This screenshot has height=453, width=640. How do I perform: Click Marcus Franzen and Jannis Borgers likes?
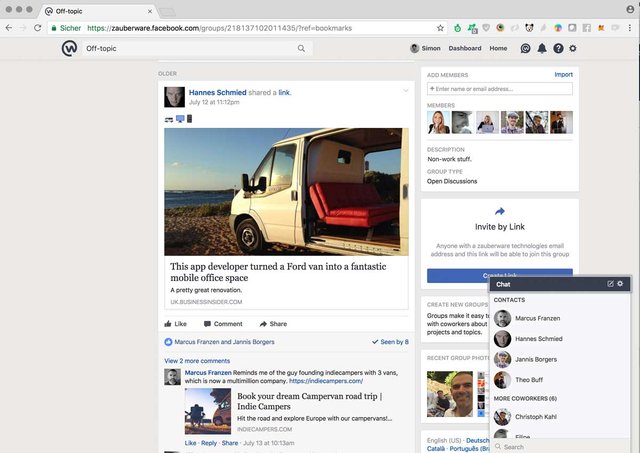224,342
